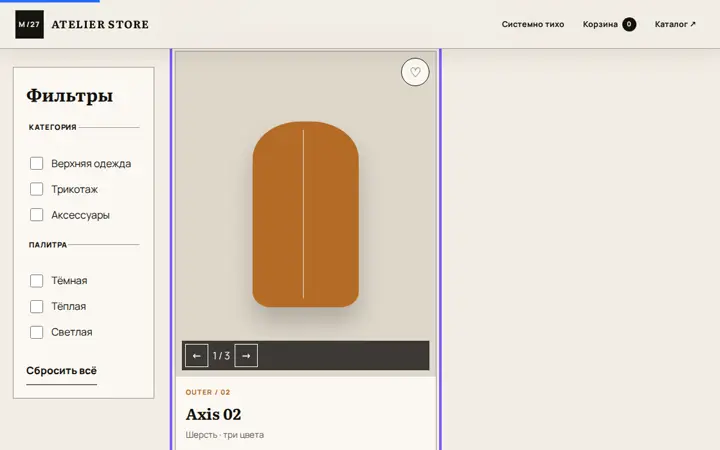Check the Верхняя одежда category filter

(37, 163)
